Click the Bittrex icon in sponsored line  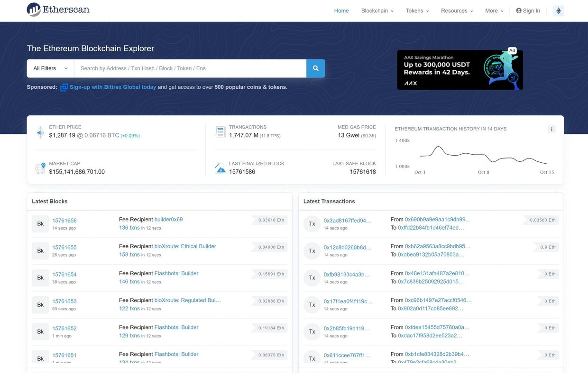(x=64, y=87)
